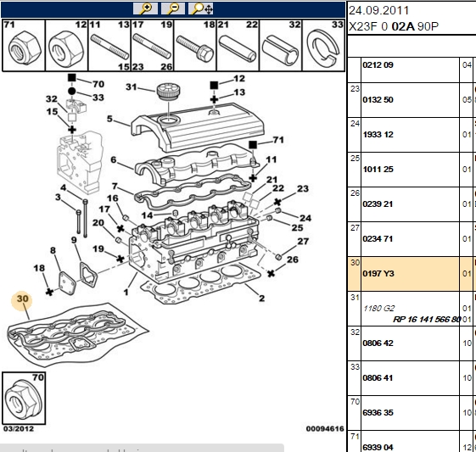Click callout number 31 oil filler cap
The height and width of the screenshot is (452, 476).
(132, 87)
